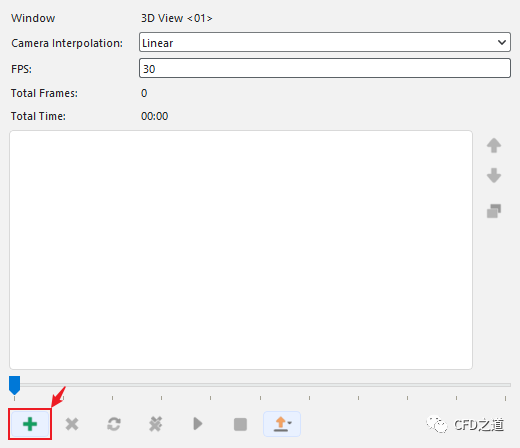Viewport: 520px width, 448px height.
Task: Play the keyframe animation
Action: [x=198, y=424]
